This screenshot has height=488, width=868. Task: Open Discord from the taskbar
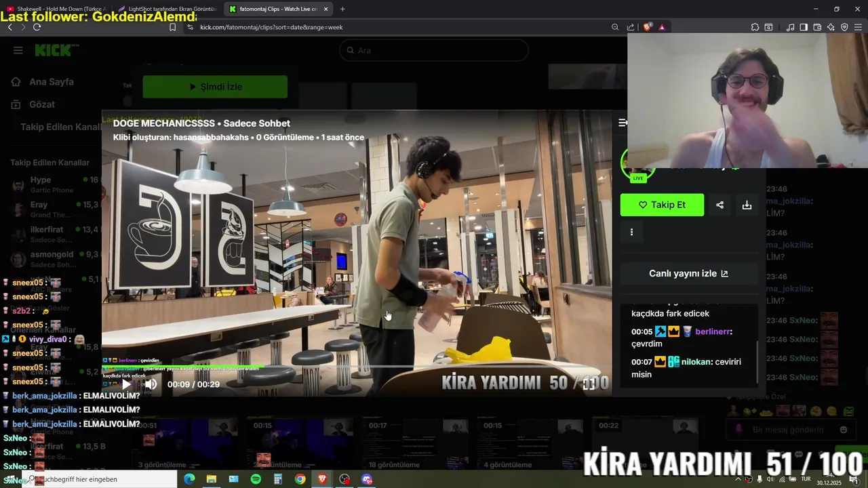367,479
